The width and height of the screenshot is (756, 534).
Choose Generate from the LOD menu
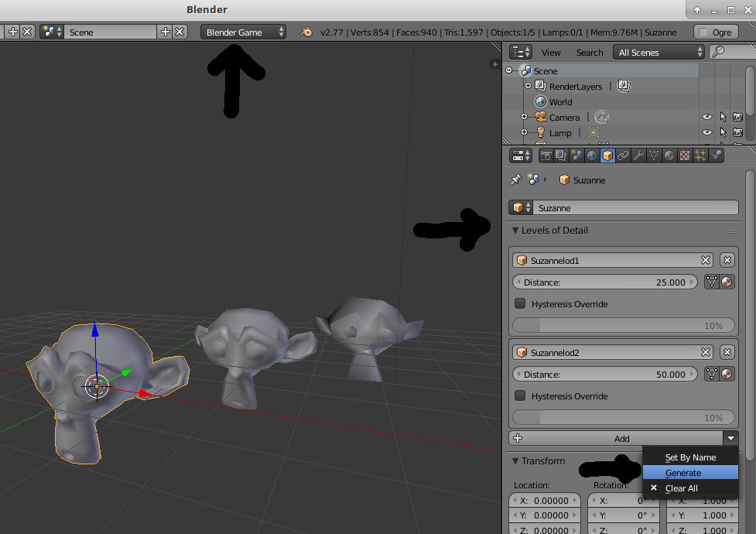pos(690,473)
